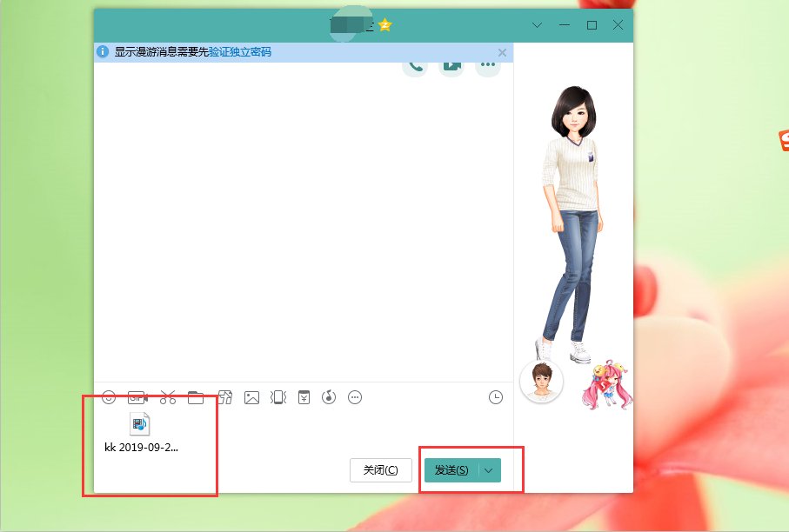The width and height of the screenshot is (789, 532).
Task: Open the more options menu beside the video call
Action: pos(488,67)
